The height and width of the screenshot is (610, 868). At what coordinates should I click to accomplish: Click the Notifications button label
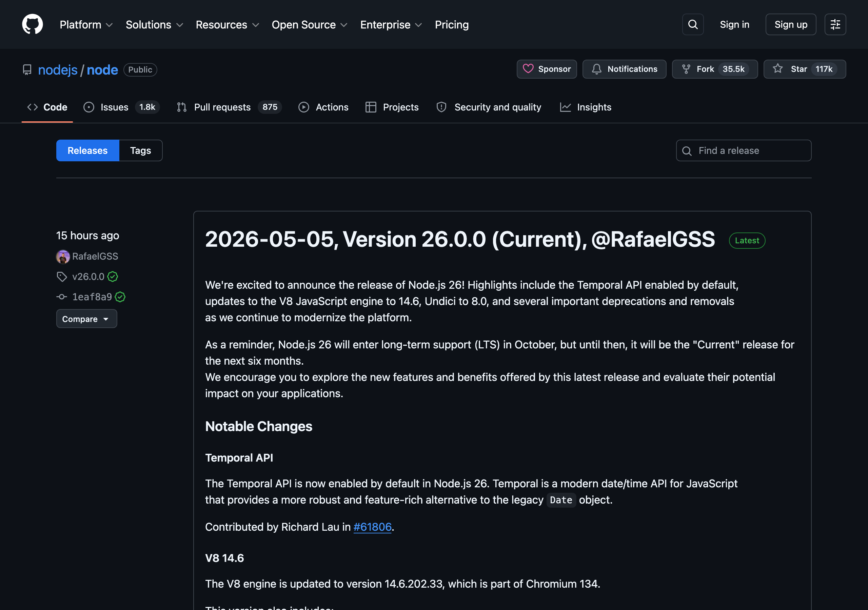632,69
